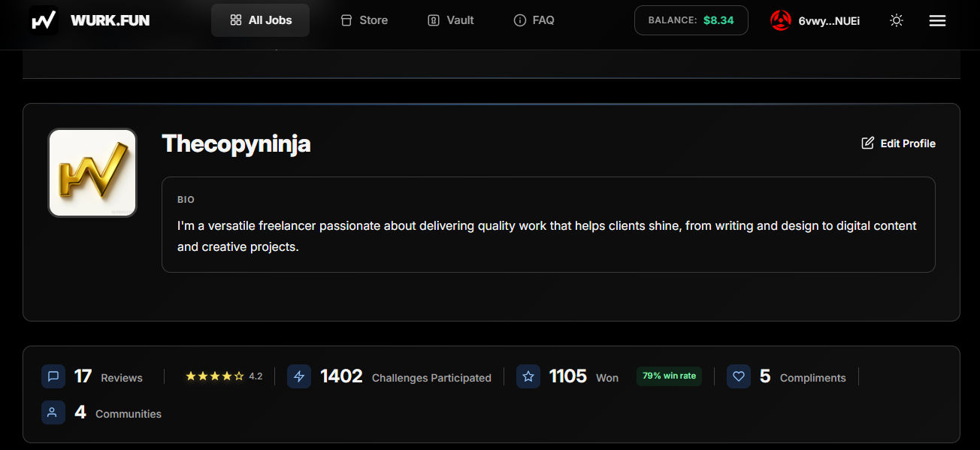The image size is (980, 450).
Task: Open the FAQ page
Action: pos(534,20)
